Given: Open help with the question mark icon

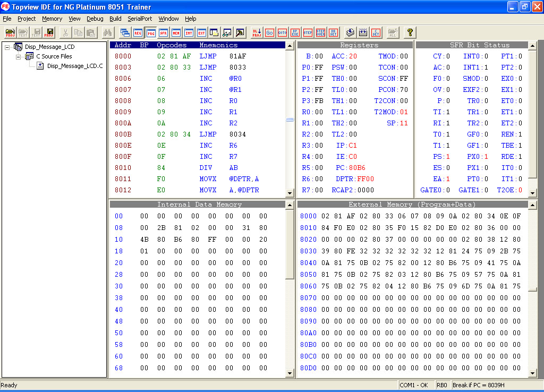Looking at the screenshot, I should click(410, 32).
